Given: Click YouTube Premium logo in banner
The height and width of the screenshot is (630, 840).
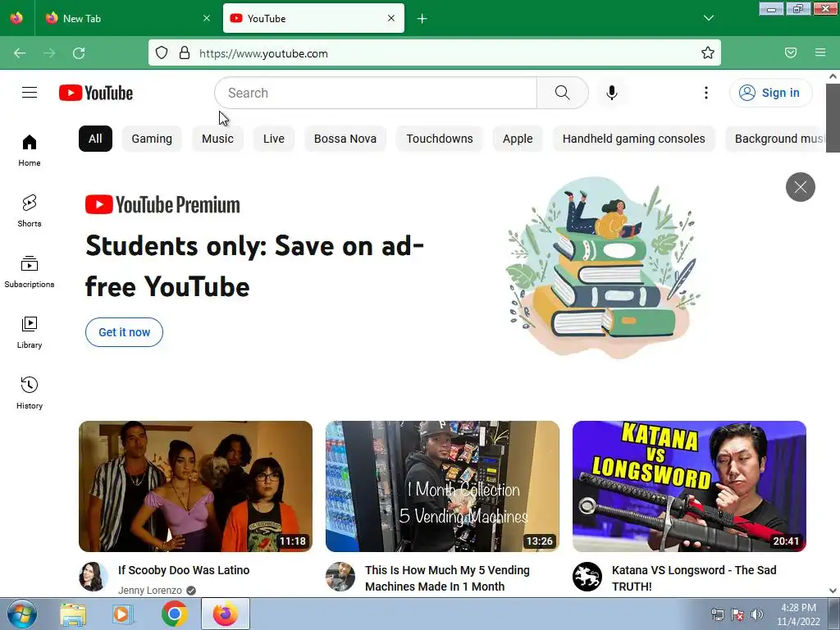Looking at the screenshot, I should [163, 204].
